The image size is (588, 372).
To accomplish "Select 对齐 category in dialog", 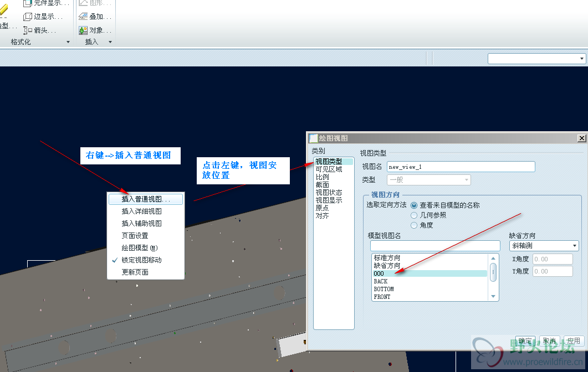I will (x=322, y=216).
